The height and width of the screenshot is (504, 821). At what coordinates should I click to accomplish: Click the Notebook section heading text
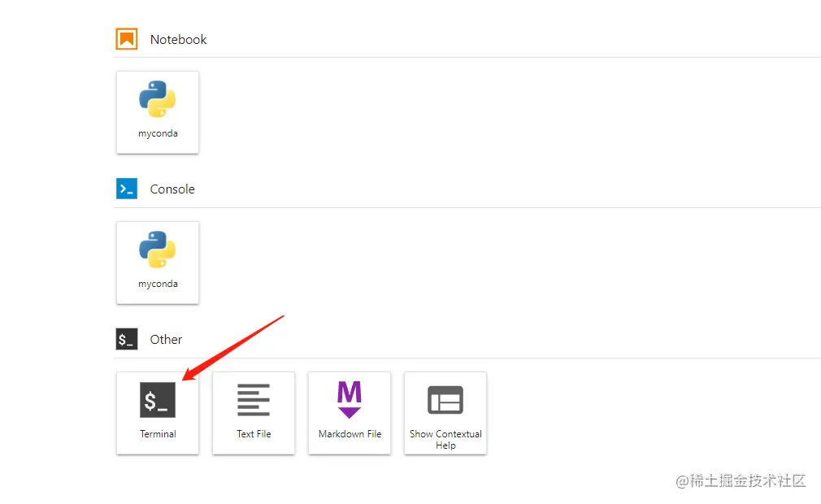(179, 39)
